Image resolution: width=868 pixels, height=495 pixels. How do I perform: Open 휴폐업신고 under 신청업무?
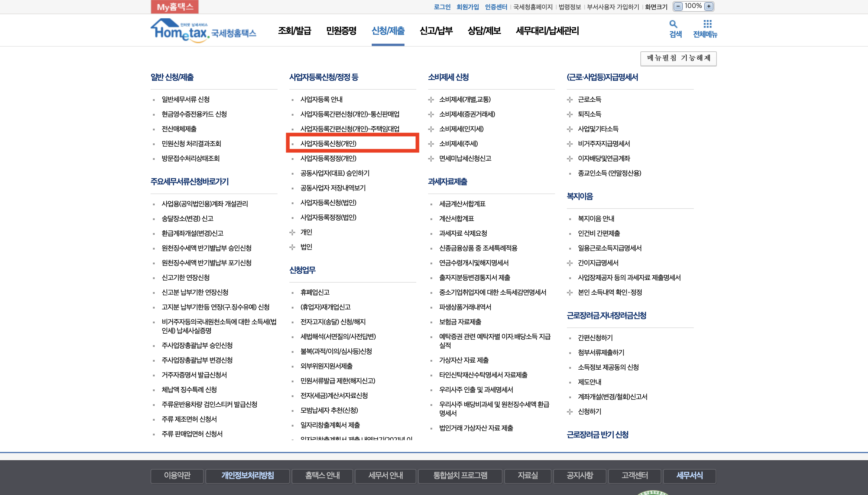coord(315,292)
